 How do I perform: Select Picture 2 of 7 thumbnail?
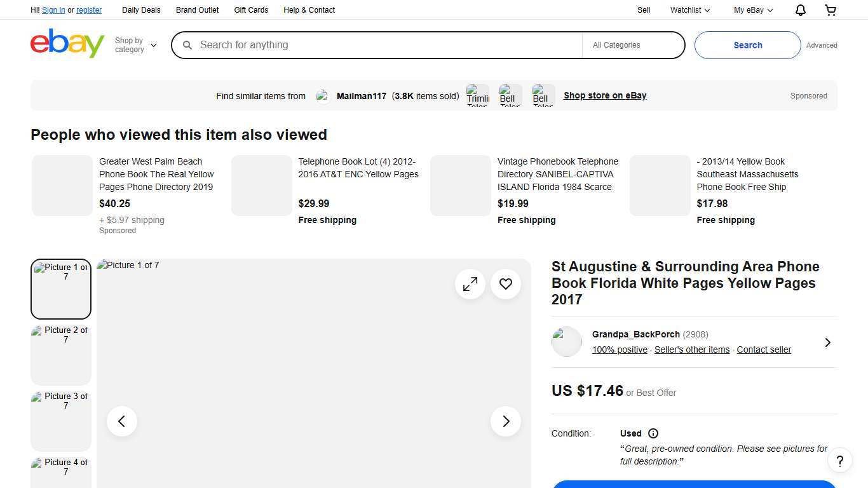pos(61,355)
